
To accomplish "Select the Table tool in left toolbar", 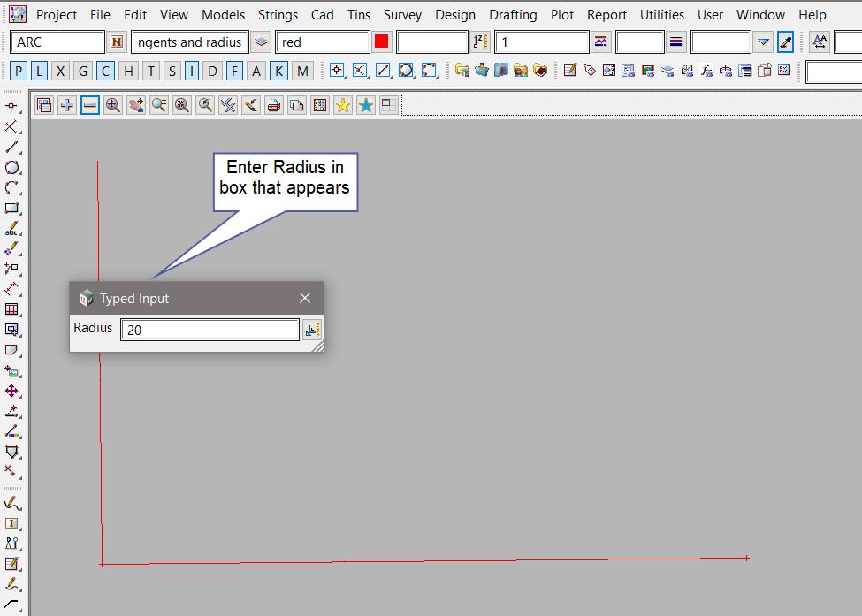I will (11, 309).
